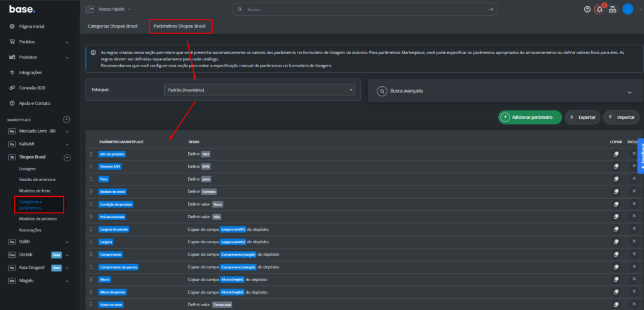Open Associações under Shopee Brasil
644x310 pixels.
pos(30,230)
